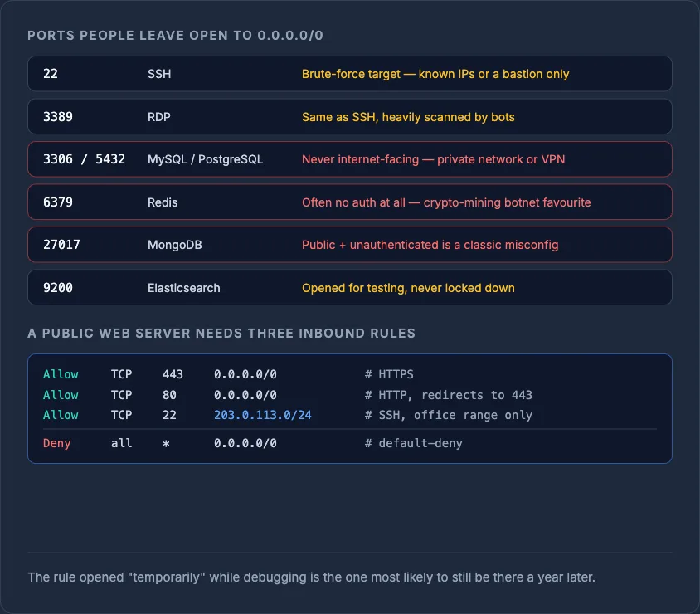
Task: Click "Opened for testing, never locked down"
Action: point(408,288)
